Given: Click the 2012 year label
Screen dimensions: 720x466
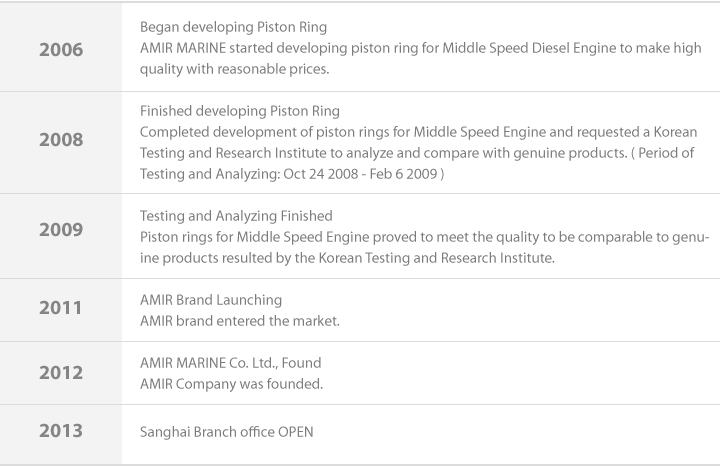Looking at the screenshot, I should tap(61, 372).
